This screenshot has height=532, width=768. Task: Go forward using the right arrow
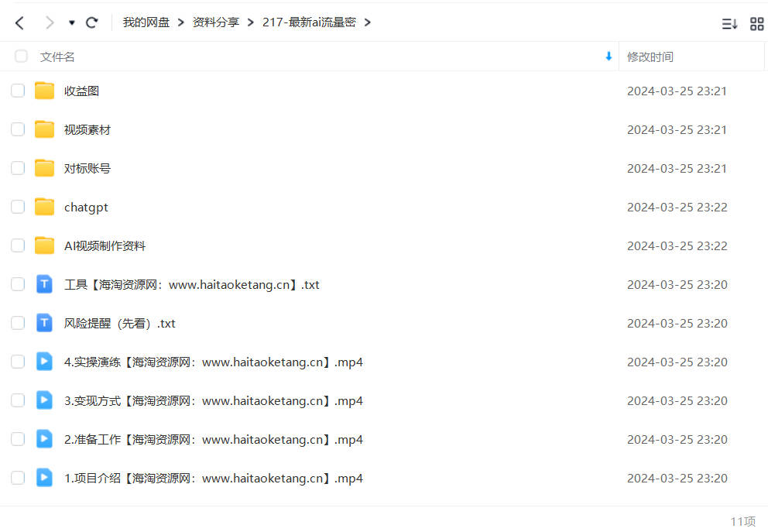(x=49, y=22)
